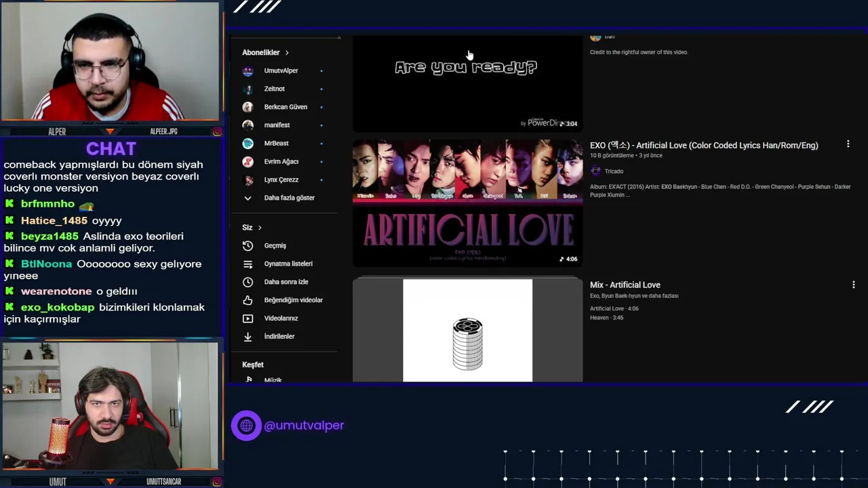This screenshot has height=488, width=868.
Task: Click the globe icon beside @umutvalper
Action: [246, 426]
